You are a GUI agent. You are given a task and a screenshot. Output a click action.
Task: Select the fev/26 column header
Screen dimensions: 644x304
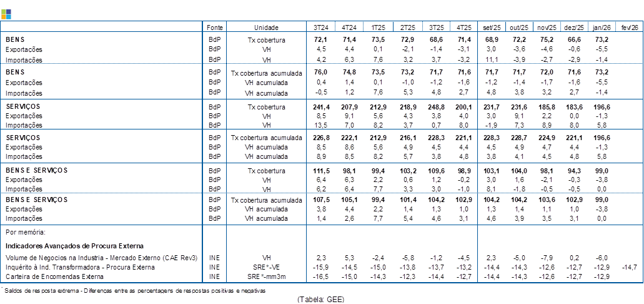coord(629,28)
